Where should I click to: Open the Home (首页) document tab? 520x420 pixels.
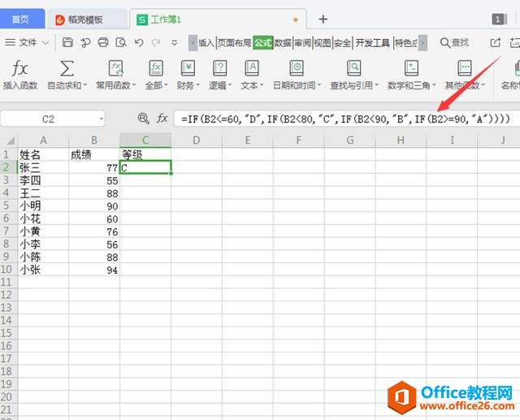20,19
